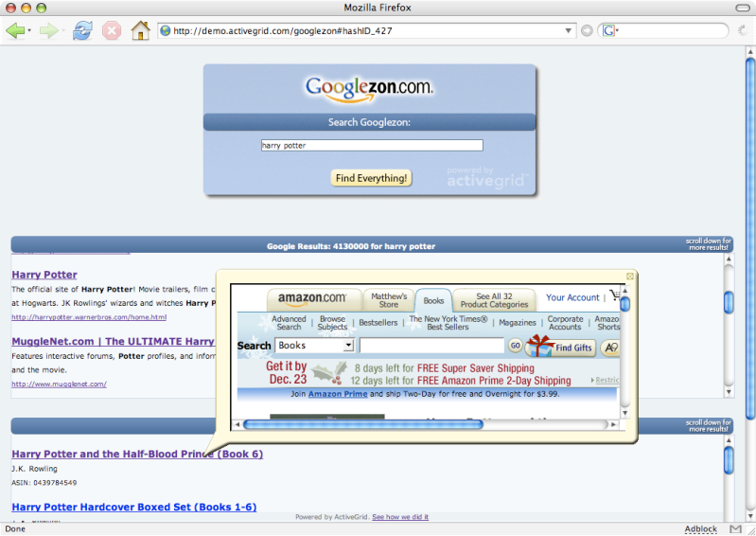Click the Gmail notifier icon in status bar
This screenshot has height=536, width=756.
[735, 529]
